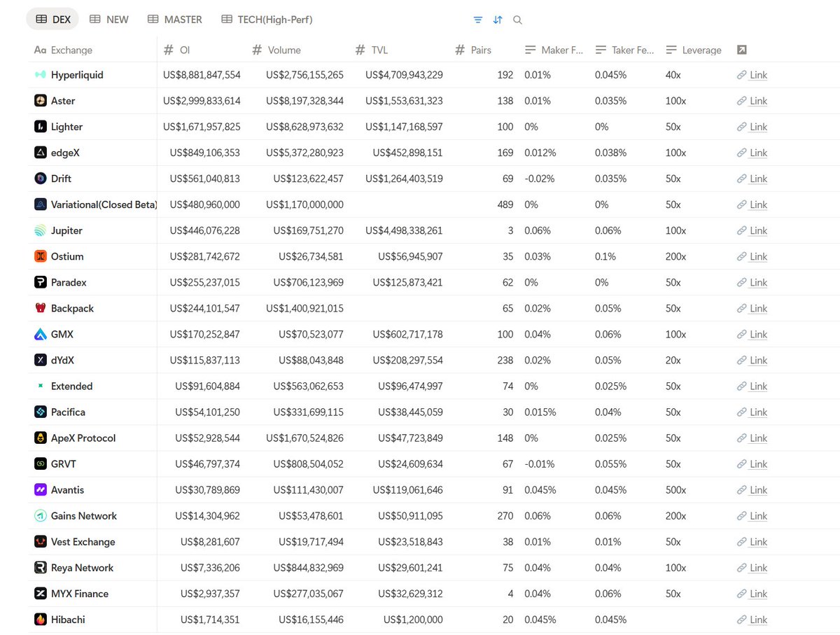Select the Variational(Closed Beta) name cell
This screenshot has width=840, height=635.
pyautogui.click(x=104, y=204)
